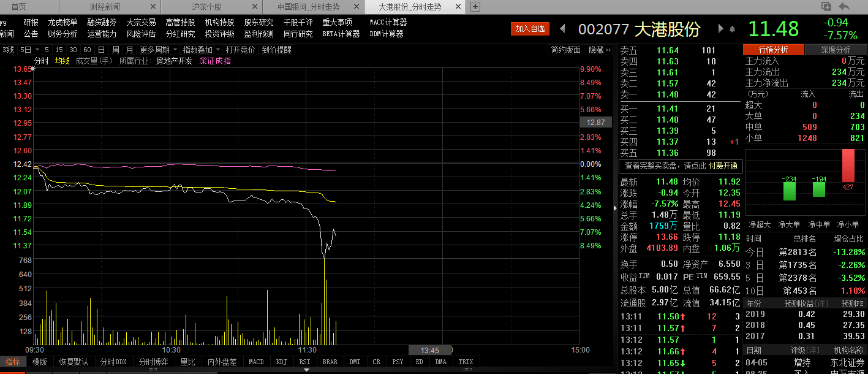The image size is (868, 374).
Task: Toggle the 深证成指 index overlay
Action: click(x=215, y=61)
